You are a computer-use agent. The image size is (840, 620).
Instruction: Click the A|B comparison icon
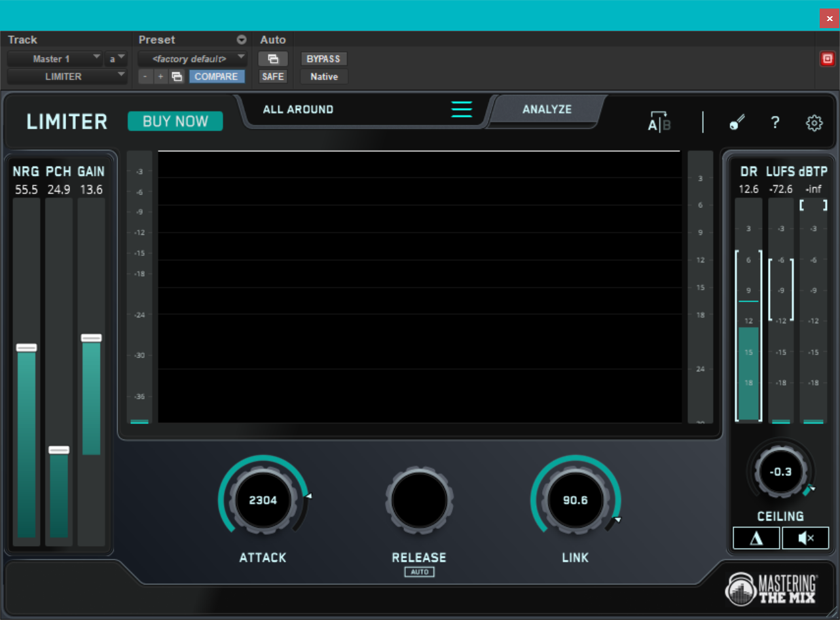coord(659,122)
